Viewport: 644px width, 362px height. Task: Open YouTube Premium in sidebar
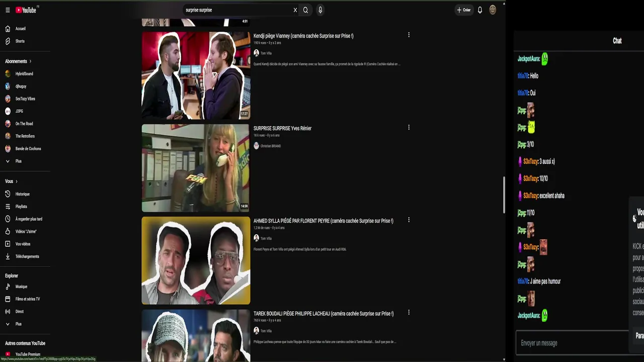coord(27,354)
